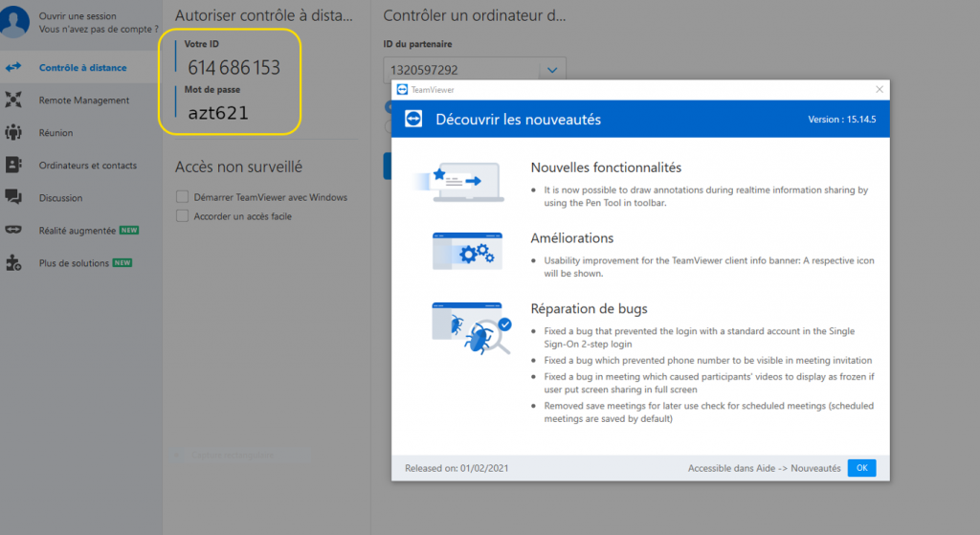Click 'Released on: 01/02/2021' text
Viewport: 980px width, 535px height.
tap(457, 468)
